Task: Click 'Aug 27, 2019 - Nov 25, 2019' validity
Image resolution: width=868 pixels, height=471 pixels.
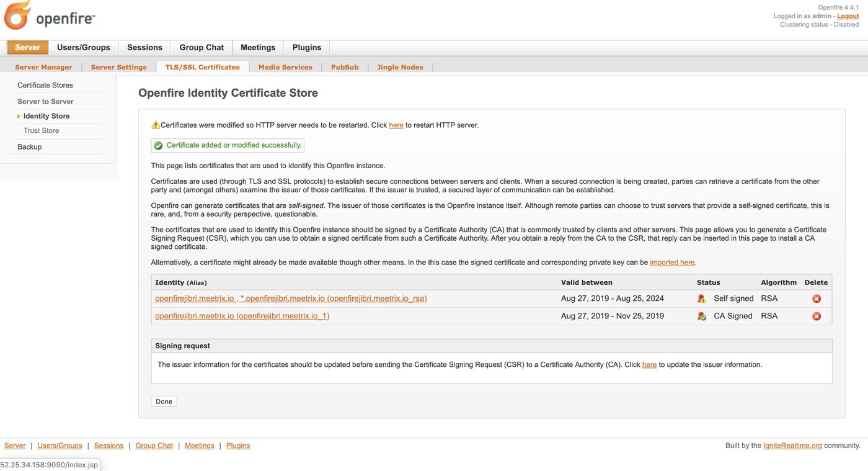Action: 613,316
